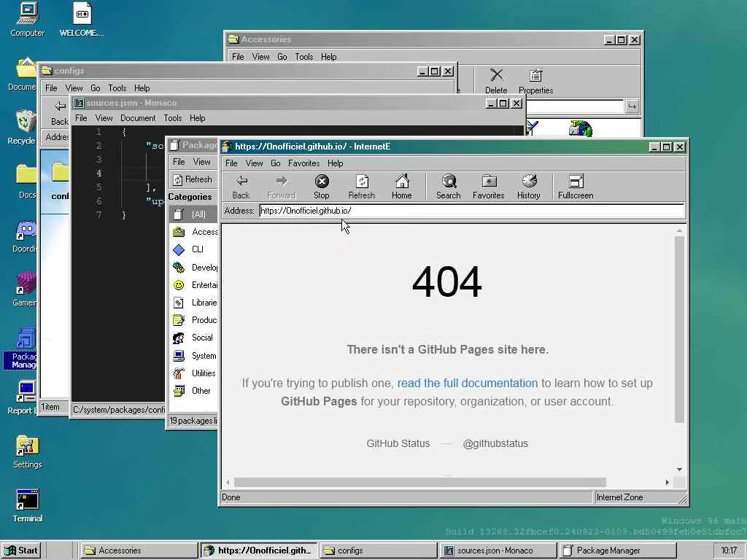This screenshot has height=560, width=747.
Task: Open the Tools menu in Monaco window
Action: tap(173, 118)
